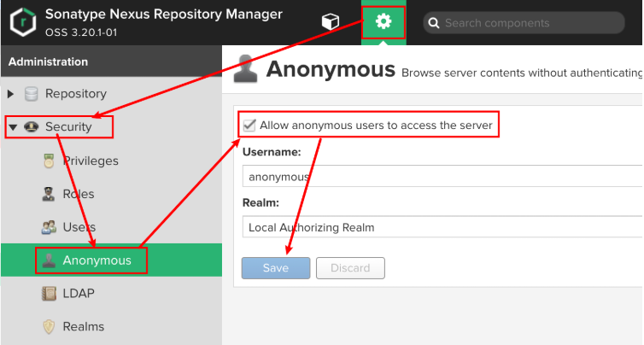Click the Username input field
The height and width of the screenshot is (345, 644).
tap(442, 176)
